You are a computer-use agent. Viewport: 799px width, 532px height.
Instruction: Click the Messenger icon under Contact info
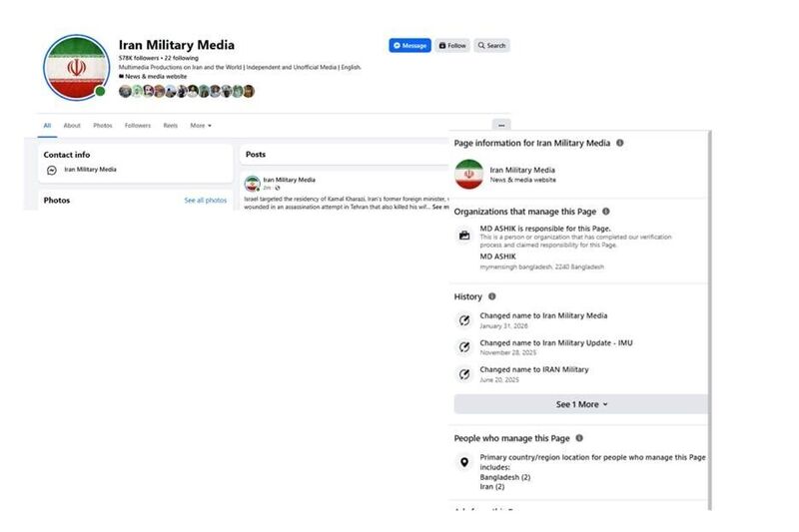tap(52, 170)
